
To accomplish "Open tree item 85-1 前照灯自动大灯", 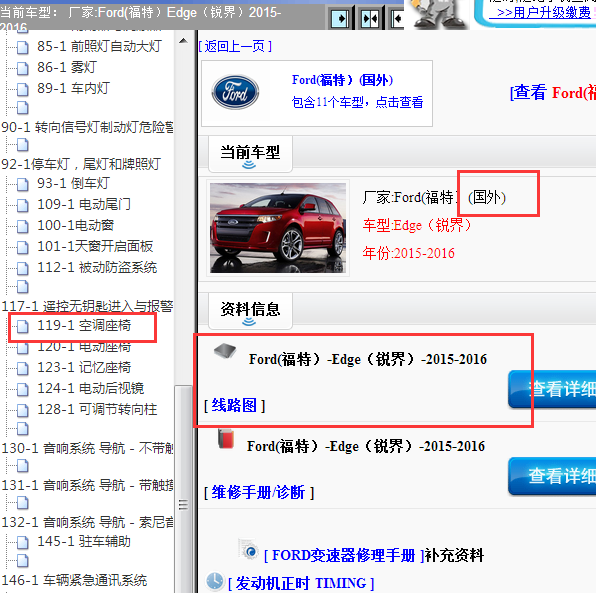I will (99, 46).
